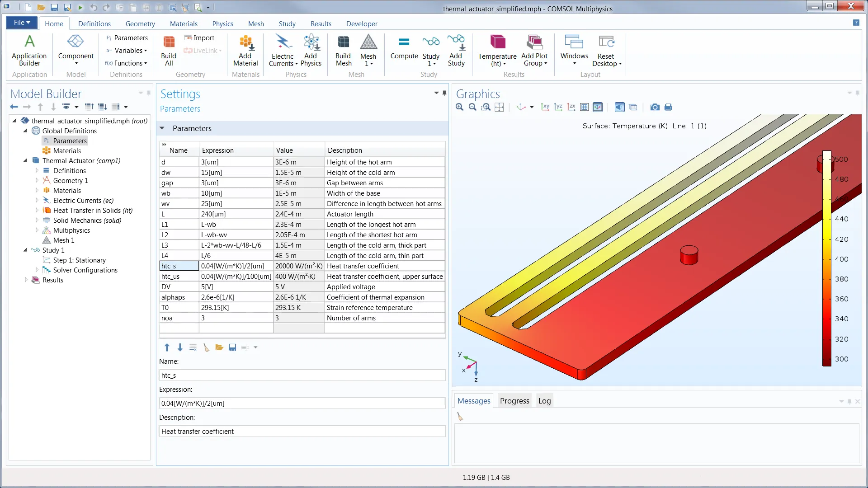Screen dimensions: 868x488
Task: Expand the Results tree node
Action: (26, 280)
